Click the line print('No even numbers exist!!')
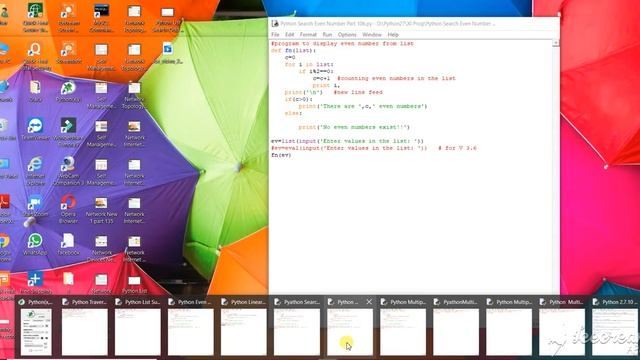 [x=354, y=127]
